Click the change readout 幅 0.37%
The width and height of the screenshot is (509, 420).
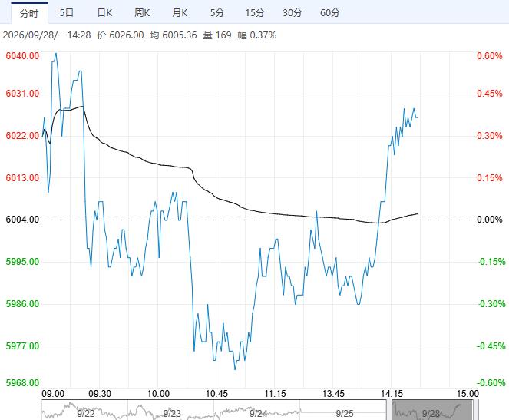click(x=257, y=35)
